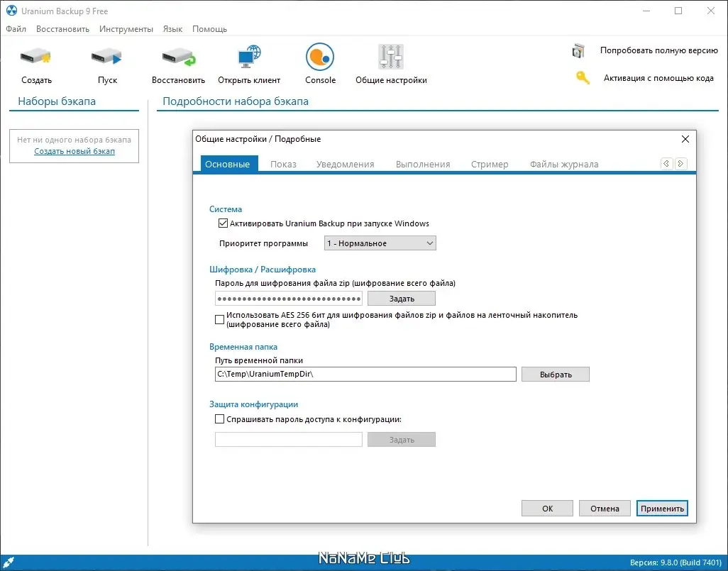
Task: Close the Общие настройки dialog
Action: pyautogui.click(x=685, y=139)
